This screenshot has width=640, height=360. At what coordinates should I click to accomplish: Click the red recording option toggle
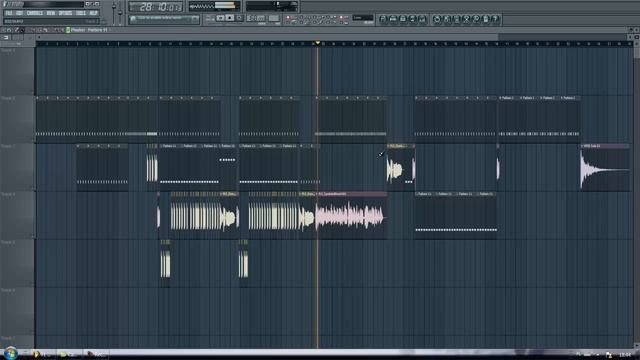pyautogui.click(x=288, y=18)
